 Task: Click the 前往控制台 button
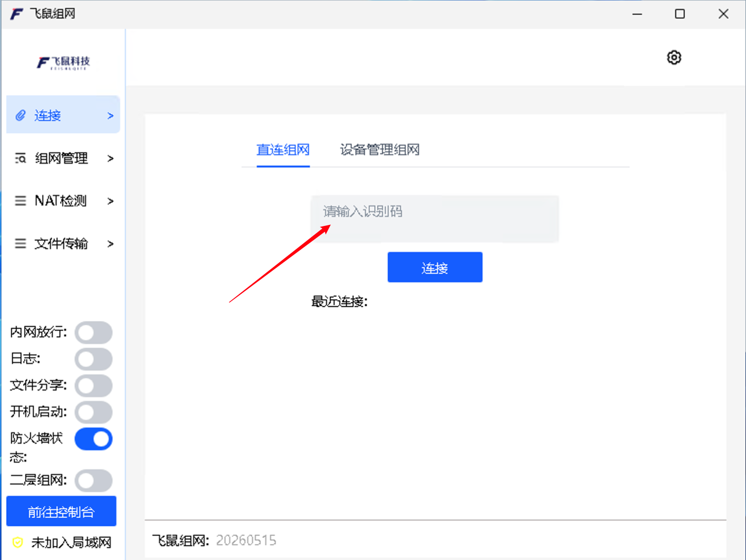coord(61,511)
